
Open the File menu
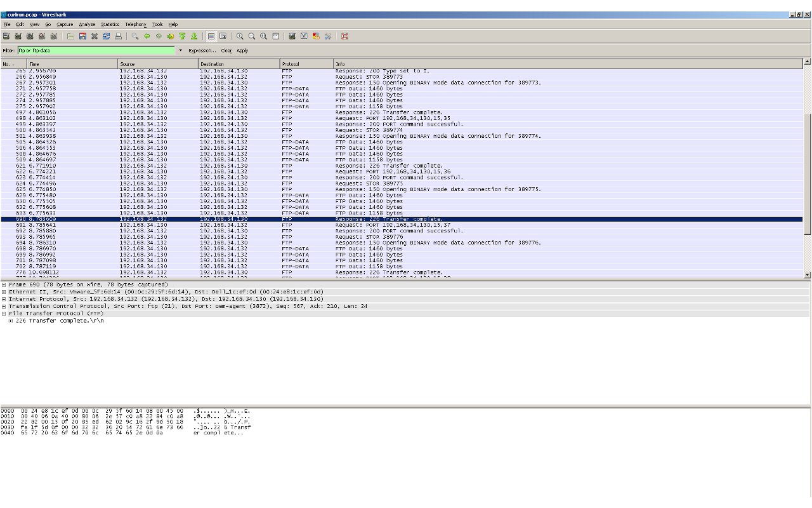click(7, 24)
